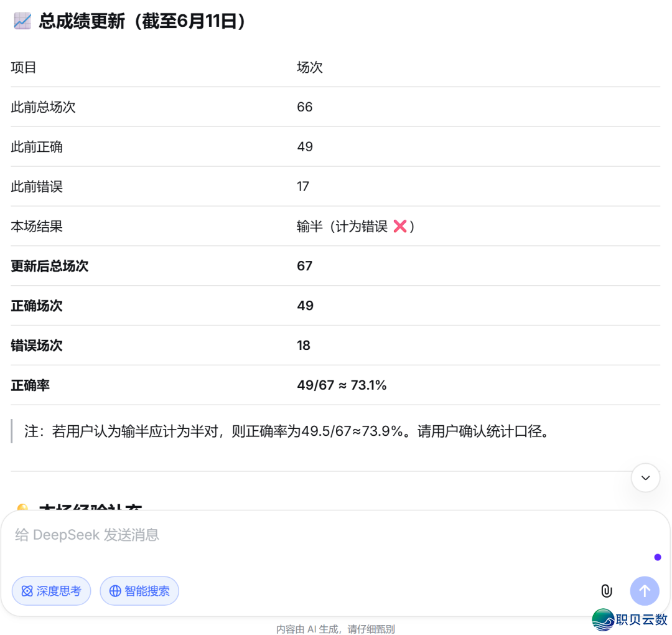
Task: Click the 本场结果 row label
Action: pyautogui.click(x=37, y=226)
